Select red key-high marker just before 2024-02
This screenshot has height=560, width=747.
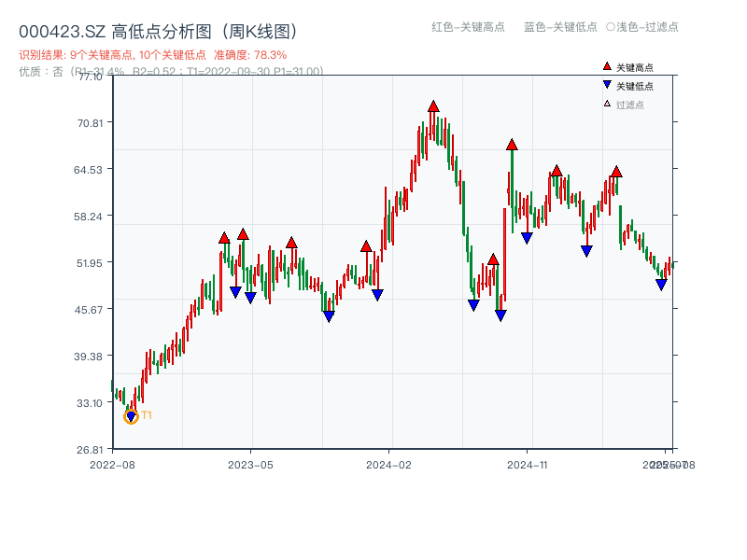tap(366, 246)
